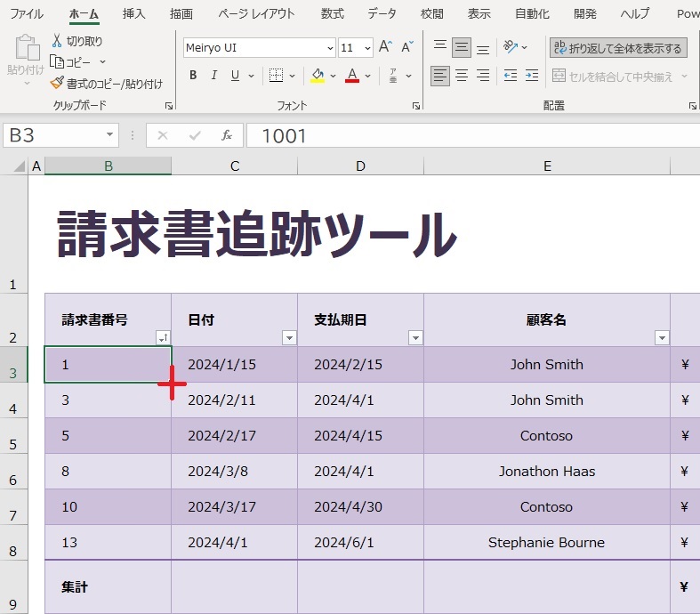The width and height of the screenshot is (700, 614).
Task: Increase font size with the larger A icon
Action: 385,47
